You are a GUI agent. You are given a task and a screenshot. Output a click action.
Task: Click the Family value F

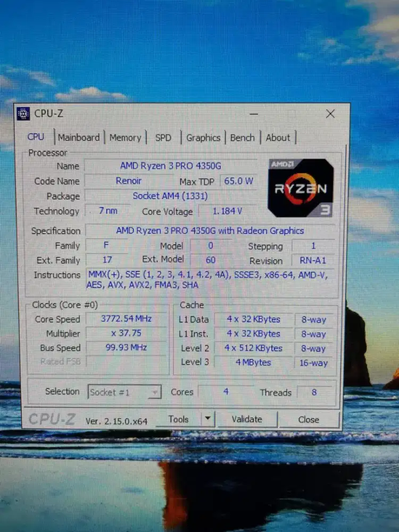[x=106, y=245]
